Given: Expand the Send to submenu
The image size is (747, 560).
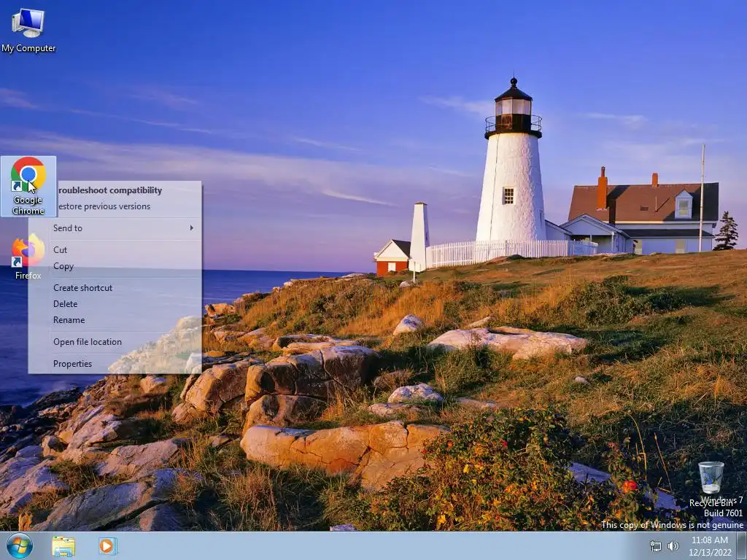Looking at the screenshot, I should coord(115,228).
